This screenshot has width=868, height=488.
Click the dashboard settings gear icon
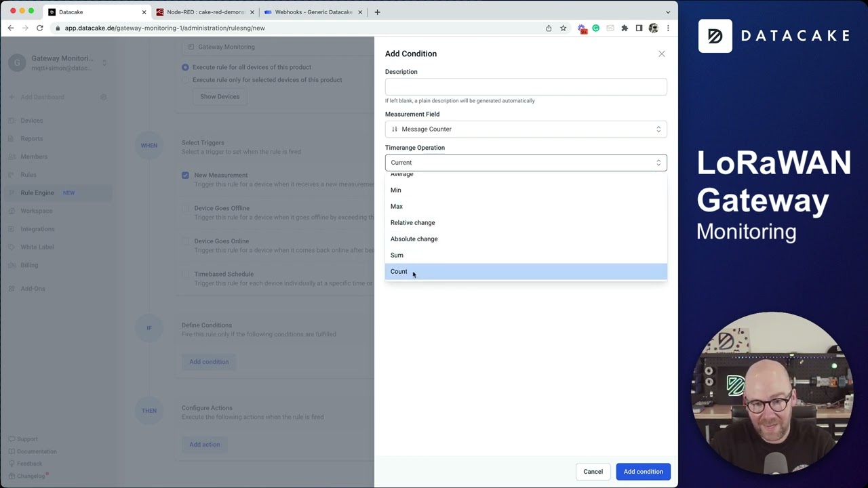tap(104, 97)
